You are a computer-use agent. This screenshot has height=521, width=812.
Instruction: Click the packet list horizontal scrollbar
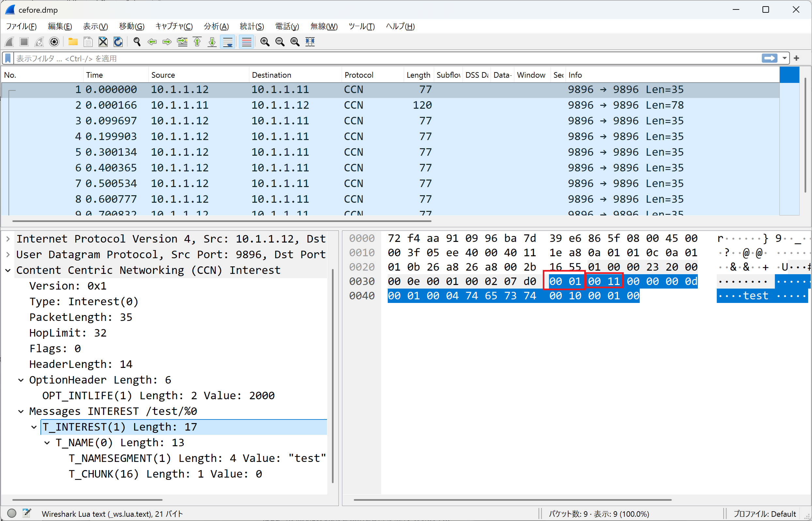222,221
